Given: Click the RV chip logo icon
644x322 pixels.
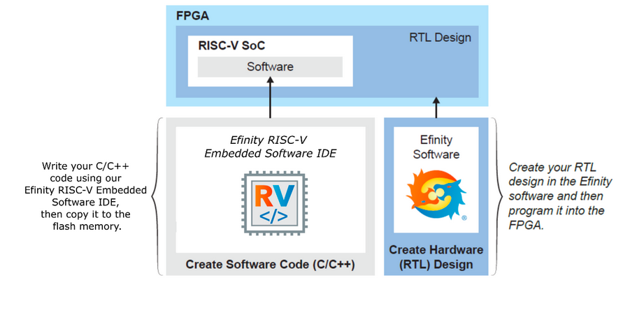Looking at the screenshot, I should coord(274,203).
